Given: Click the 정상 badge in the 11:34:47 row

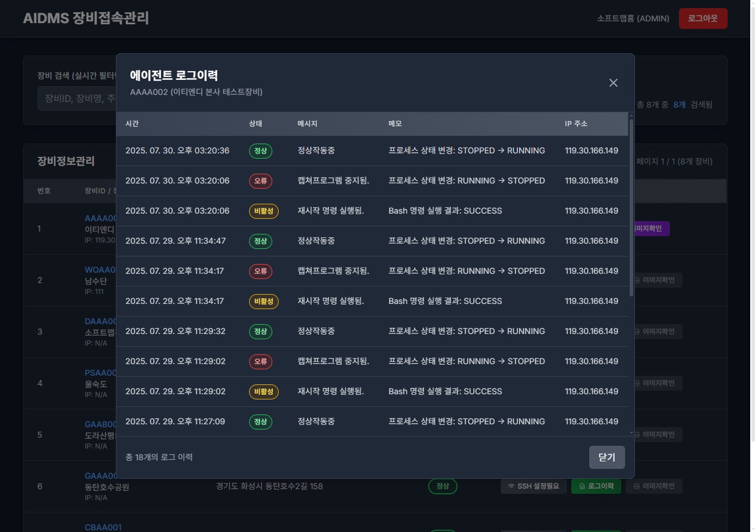Looking at the screenshot, I should 261,241.
